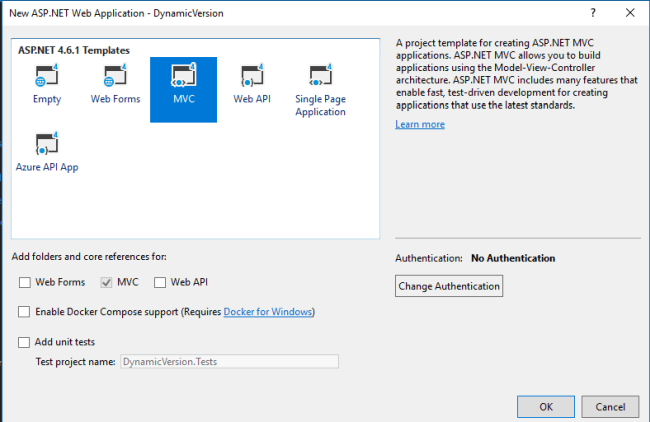
Task: Enable Docker Compose support checkbox
Action: (24, 312)
